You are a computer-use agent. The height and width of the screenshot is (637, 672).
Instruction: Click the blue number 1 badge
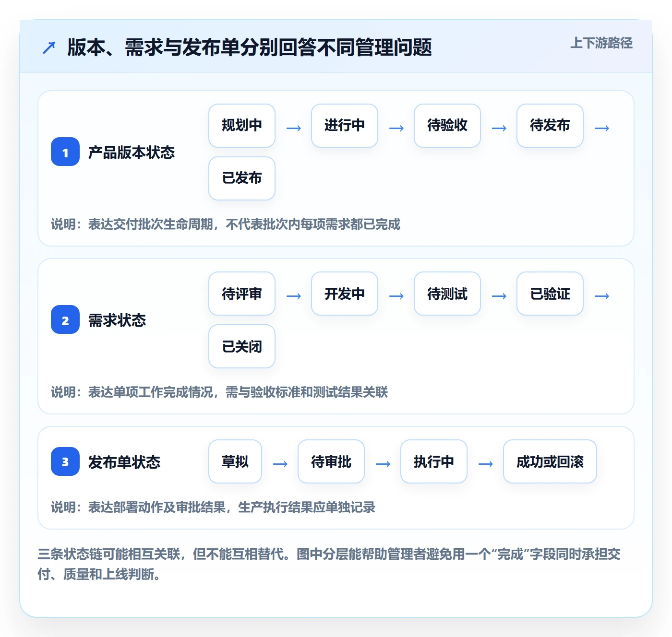pos(65,152)
